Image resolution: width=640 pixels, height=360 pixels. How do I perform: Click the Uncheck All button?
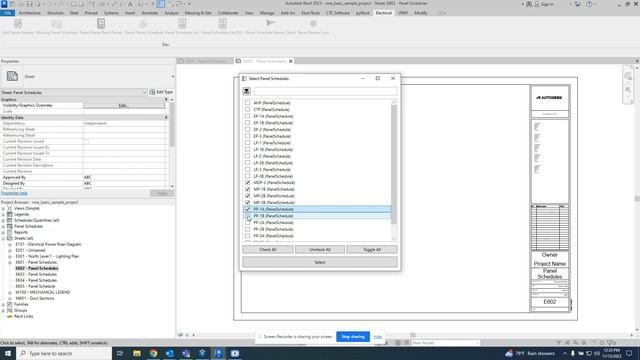(320, 249)
